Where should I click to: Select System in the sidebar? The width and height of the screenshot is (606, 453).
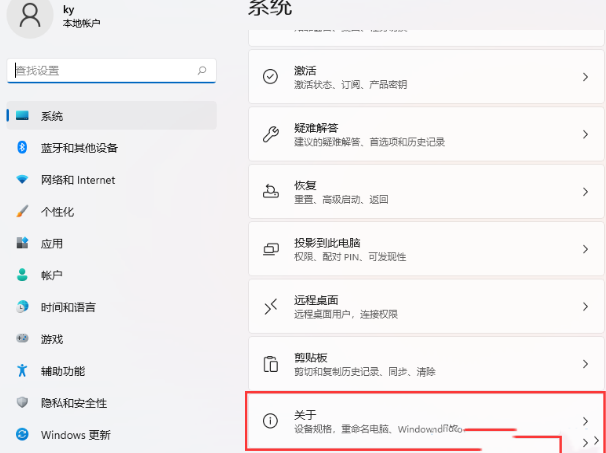(110, 116)
